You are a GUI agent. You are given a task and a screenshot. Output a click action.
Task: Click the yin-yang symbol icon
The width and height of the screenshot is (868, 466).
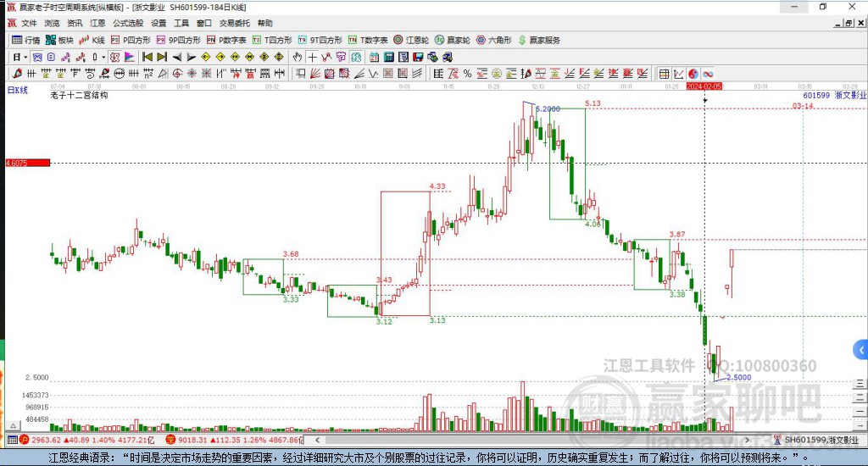tap(693, 74)
